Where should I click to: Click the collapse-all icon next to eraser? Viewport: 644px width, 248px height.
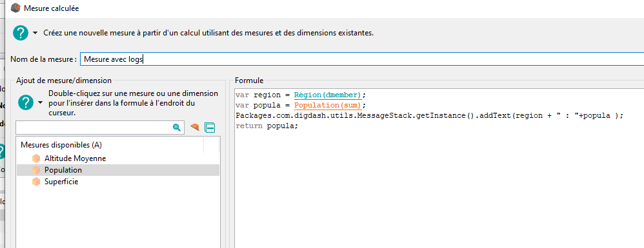[210, 128]
